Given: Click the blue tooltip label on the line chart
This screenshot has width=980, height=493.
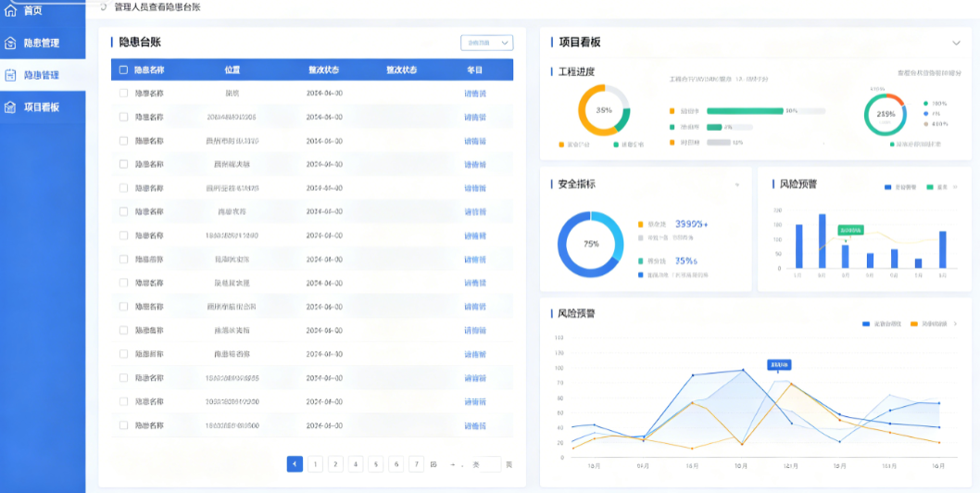Looking at the screenshot, I should (779, 364).
